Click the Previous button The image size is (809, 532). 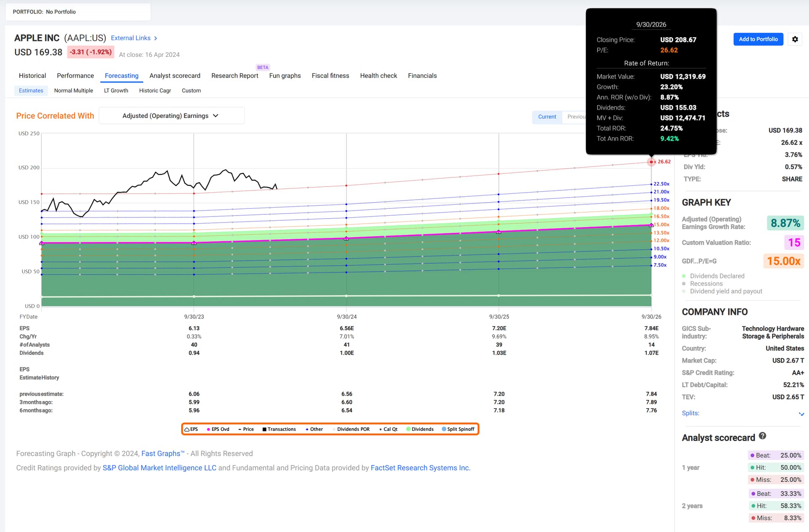575,117
